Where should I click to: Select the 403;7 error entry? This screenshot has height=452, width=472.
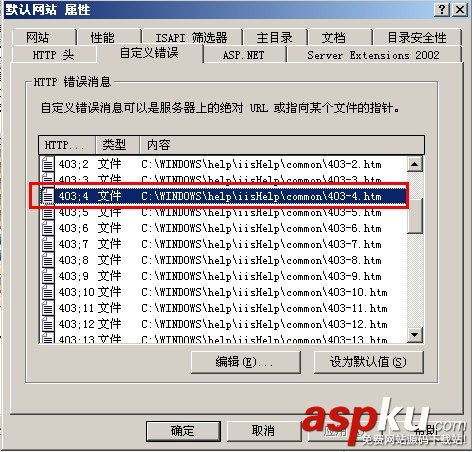[223, 244]
